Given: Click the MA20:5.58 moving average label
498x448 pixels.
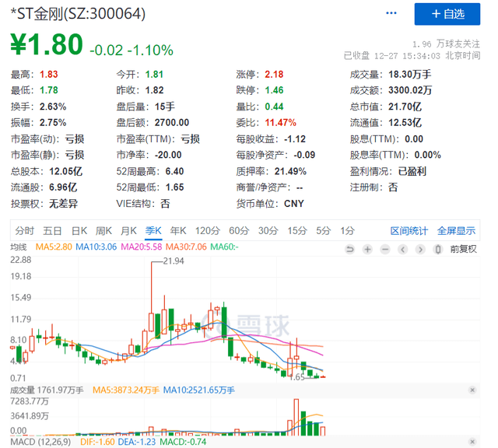Looking at the screenshot, I should (x=142, y=247).
